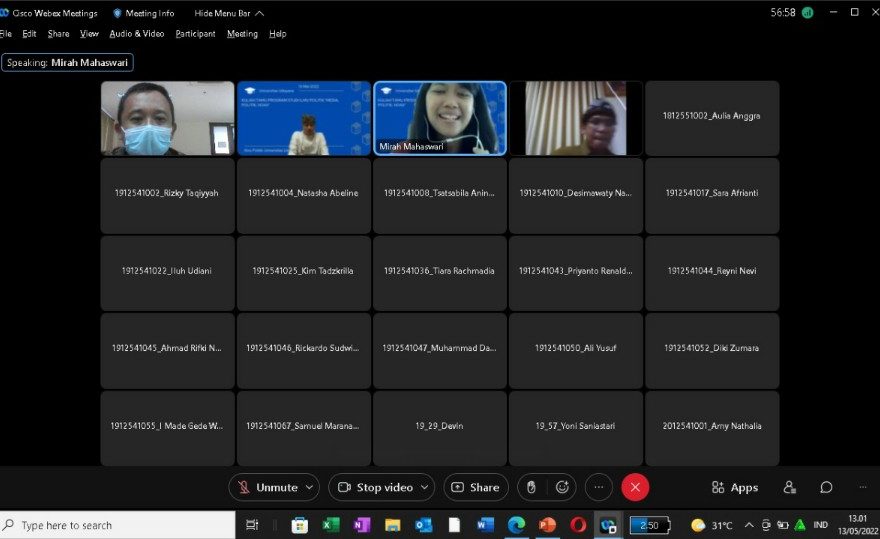
Task: Show hidden system tray icons chevron
Action: (x=749, y=525)
